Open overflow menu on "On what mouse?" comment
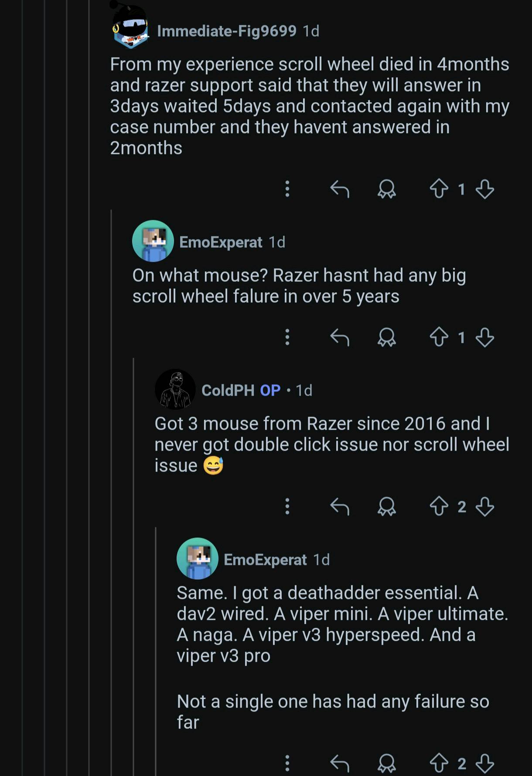This screenshot has width=532, height=776. click(287, 337)
